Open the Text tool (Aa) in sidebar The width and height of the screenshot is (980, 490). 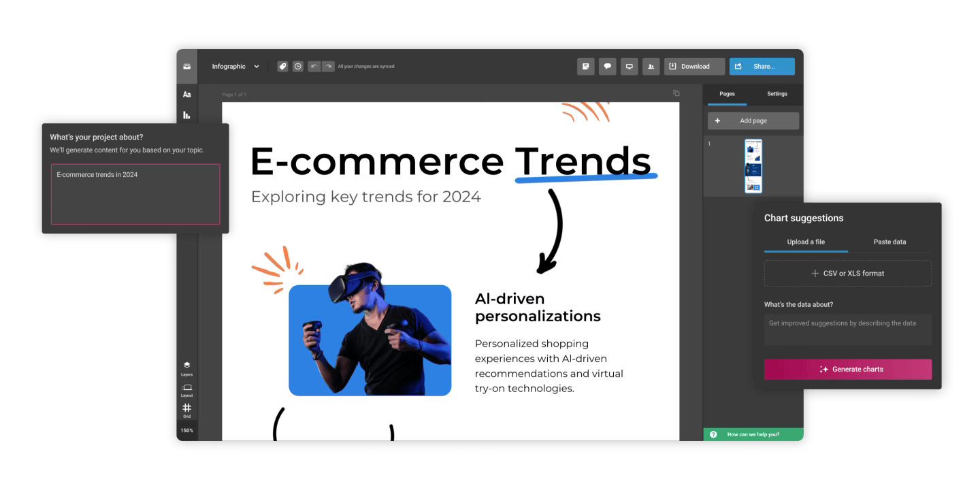[x=186, y=95]
